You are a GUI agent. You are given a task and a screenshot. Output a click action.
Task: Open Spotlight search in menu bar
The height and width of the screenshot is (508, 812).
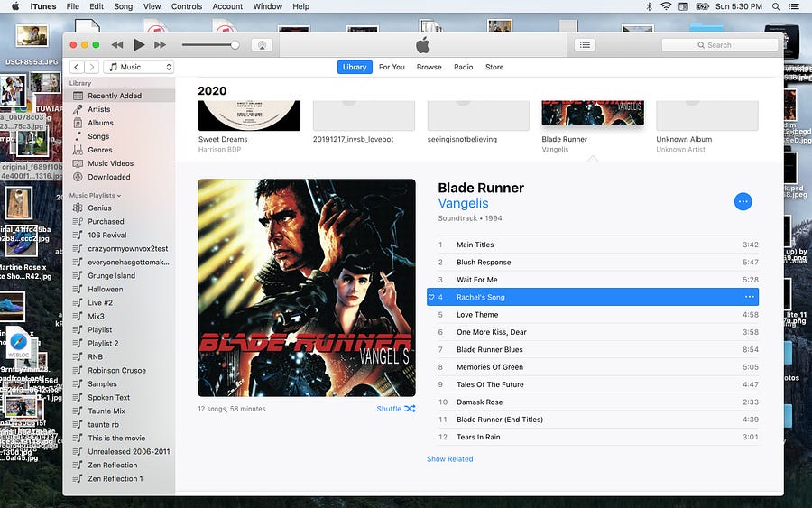click(776, 6)
